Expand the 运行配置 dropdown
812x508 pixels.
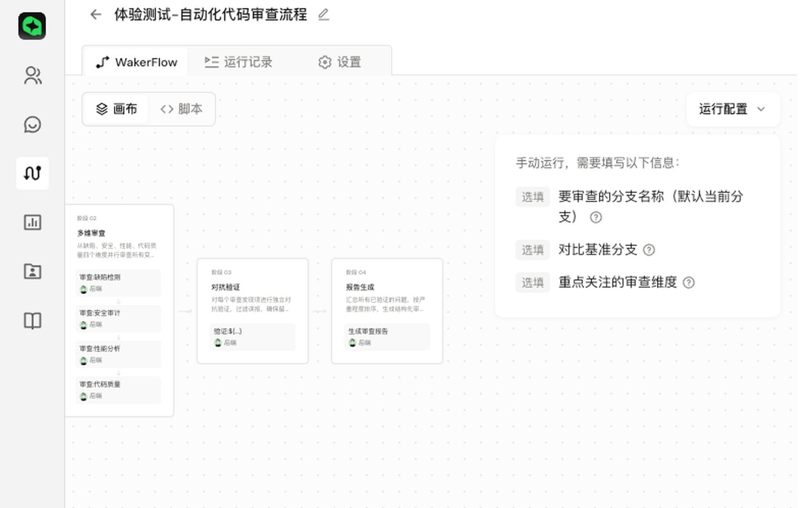pyautogui.click(x=732, y=109)
